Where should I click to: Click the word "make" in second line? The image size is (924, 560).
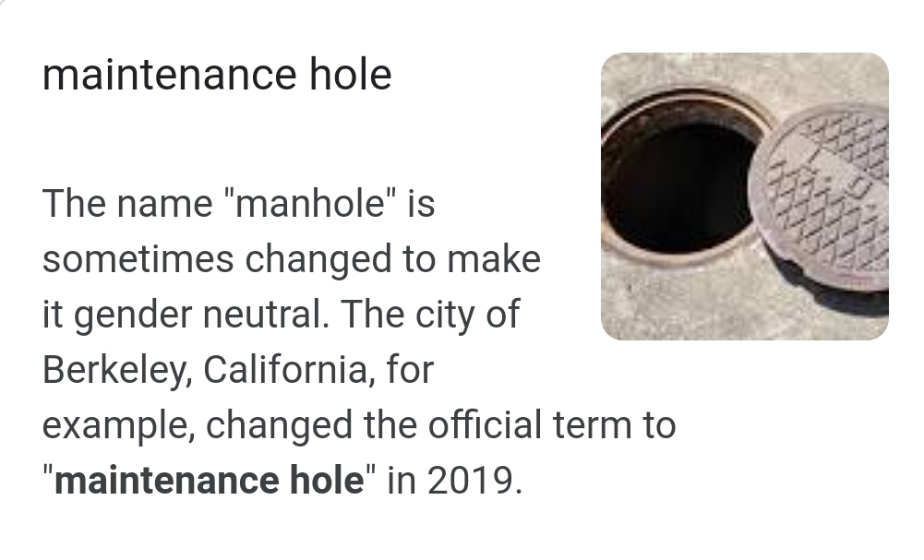(x=494, y=259)
